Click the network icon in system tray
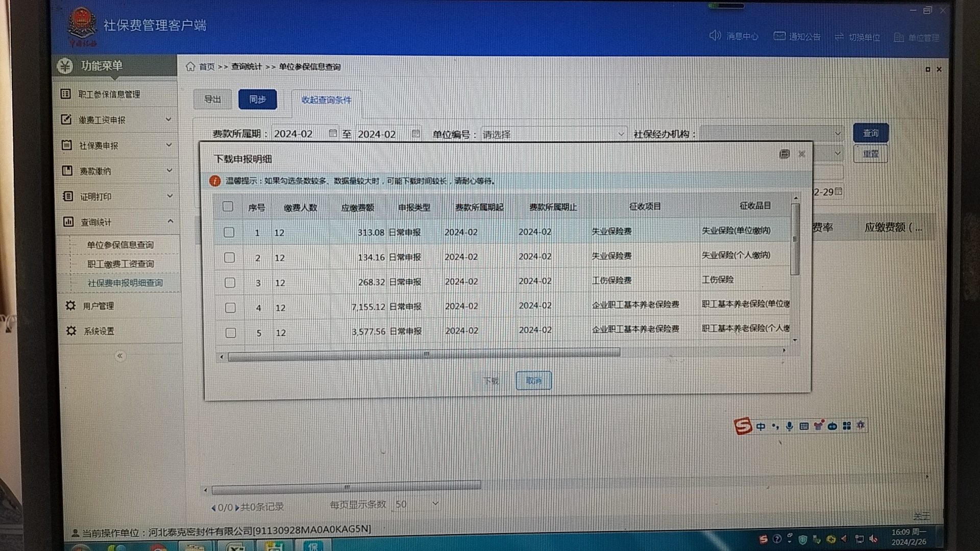The width and height of the screenshot is (980, 551). coord(860,539)
